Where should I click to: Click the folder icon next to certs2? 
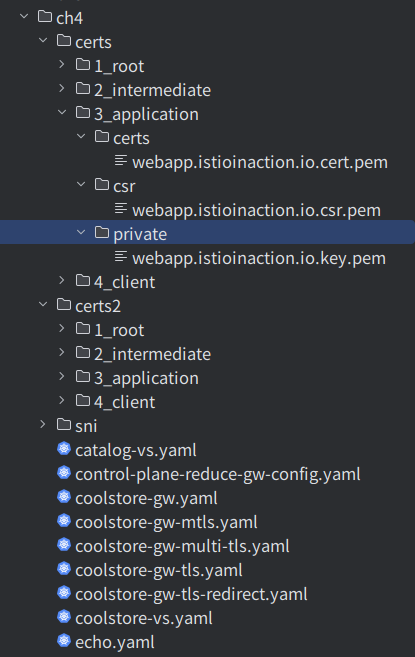pyautogui.click(x=64, y=305)
